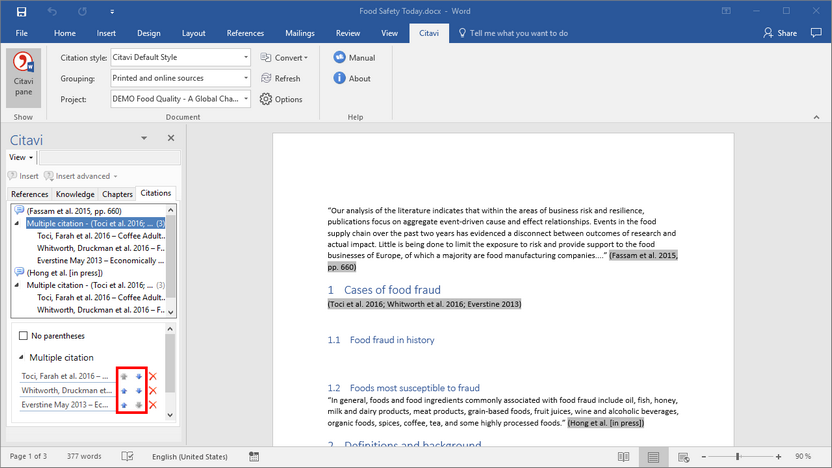Viewport: 832px width, 468px height.
Task: Open the Citavi Manual
Action: pyautogui.click(x=354, y=57)
